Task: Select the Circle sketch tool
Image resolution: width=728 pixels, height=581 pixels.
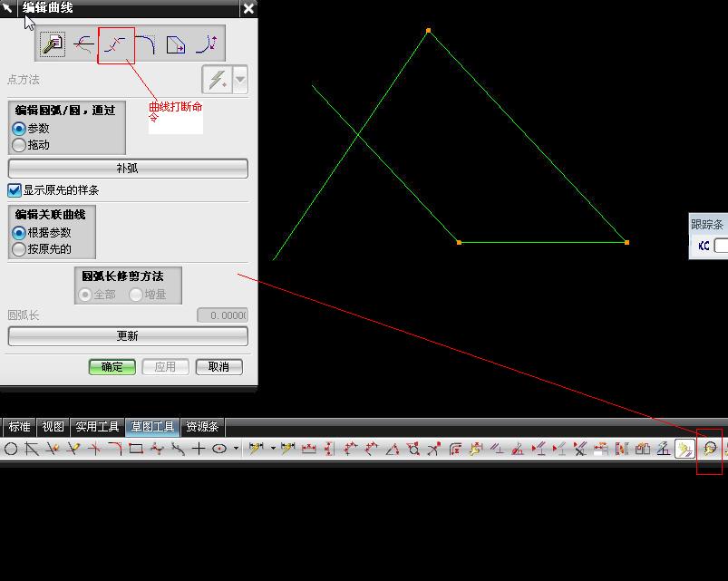Action: click(x=11, y=449)
